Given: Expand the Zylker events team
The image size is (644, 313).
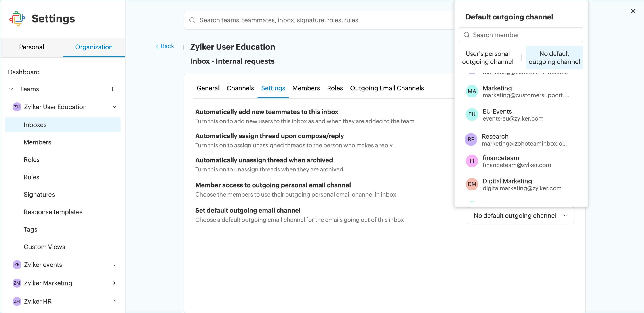Looking at the screenshot, I should tap(114, 265).
